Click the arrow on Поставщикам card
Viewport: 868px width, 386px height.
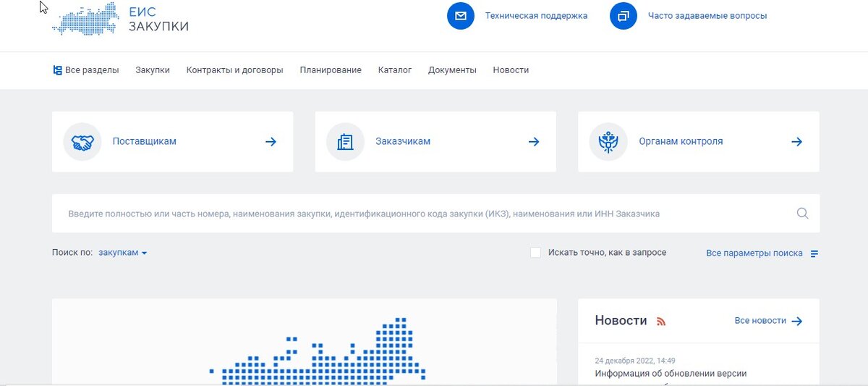click(x=271, y=142)
